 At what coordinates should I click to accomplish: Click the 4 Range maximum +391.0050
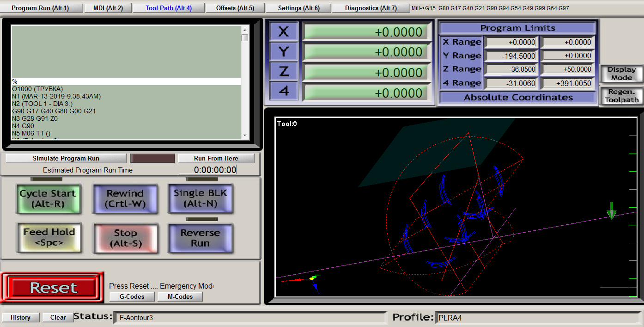(x=567, y=83)
